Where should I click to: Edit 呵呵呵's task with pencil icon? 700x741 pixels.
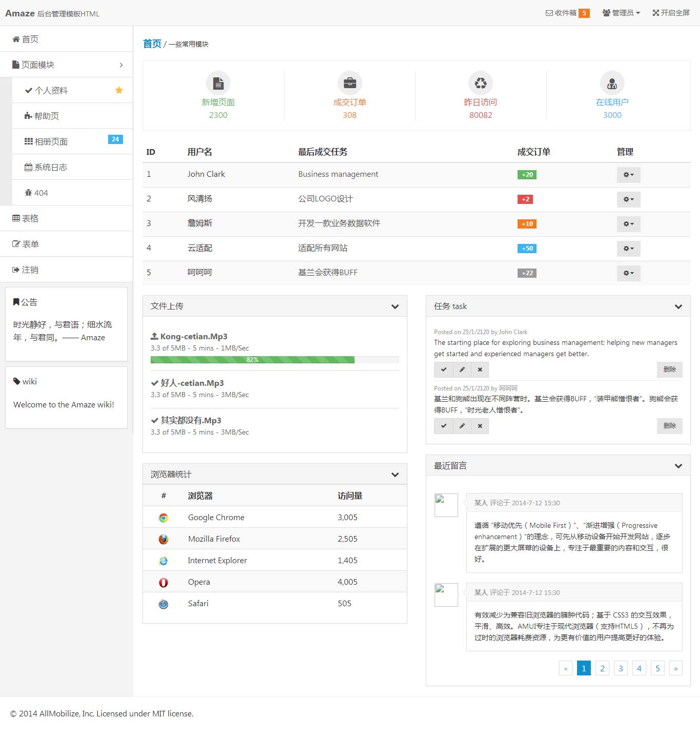pyautogui.click(x=462, y=426)
